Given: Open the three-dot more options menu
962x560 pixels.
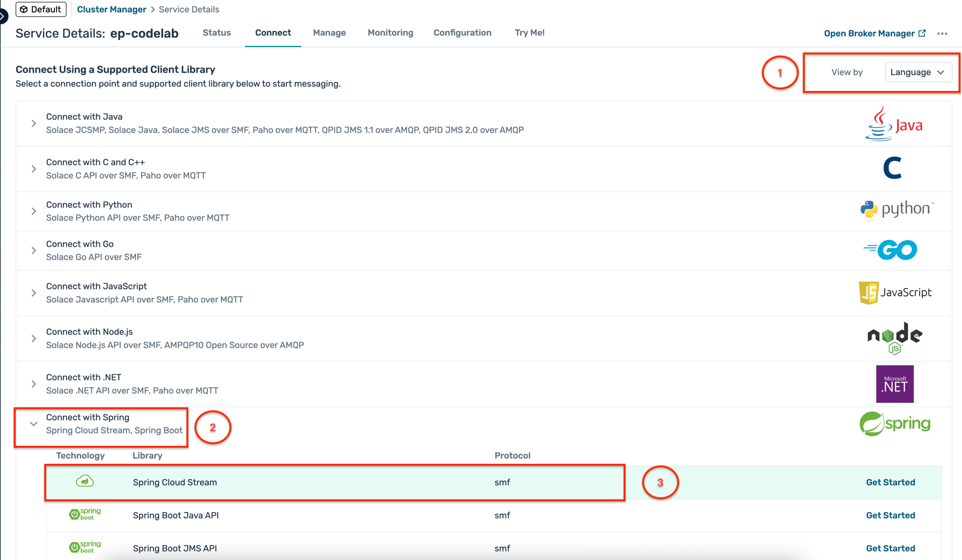Looking at the screenshot, I should (x=942, y=34).
